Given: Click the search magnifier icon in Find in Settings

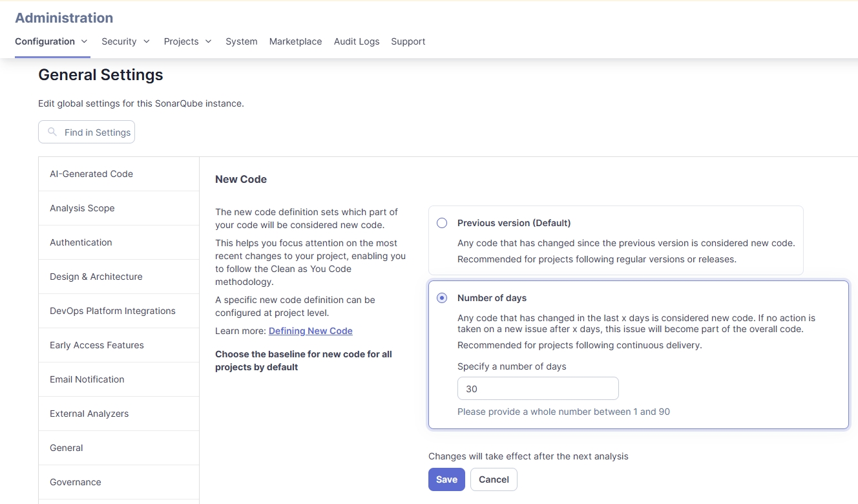Looking at the screenshot, I should point(52,132).
